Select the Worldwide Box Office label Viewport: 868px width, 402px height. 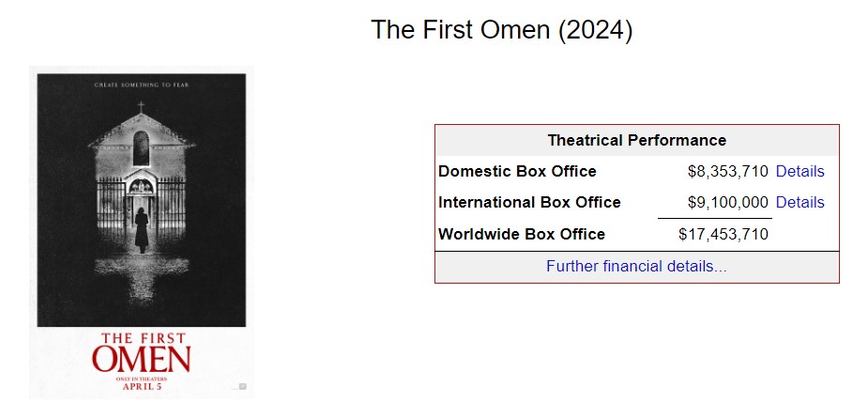tap(522, 234)
